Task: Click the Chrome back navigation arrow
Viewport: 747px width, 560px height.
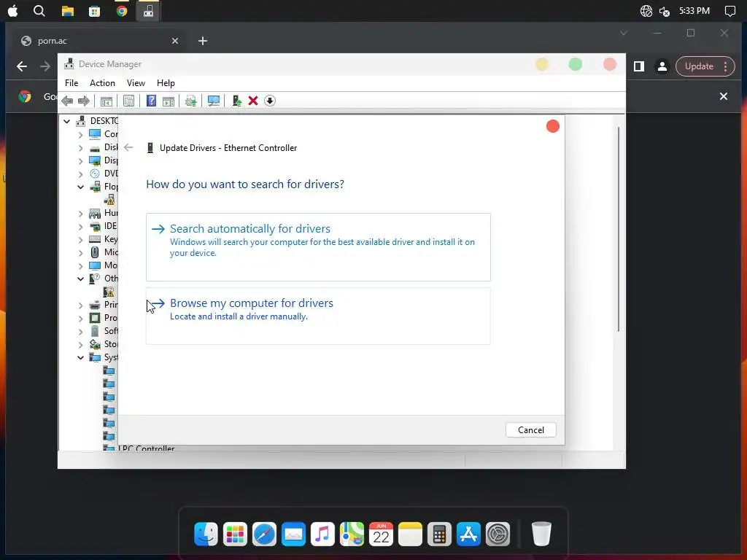Action: (x=22, y=66)
